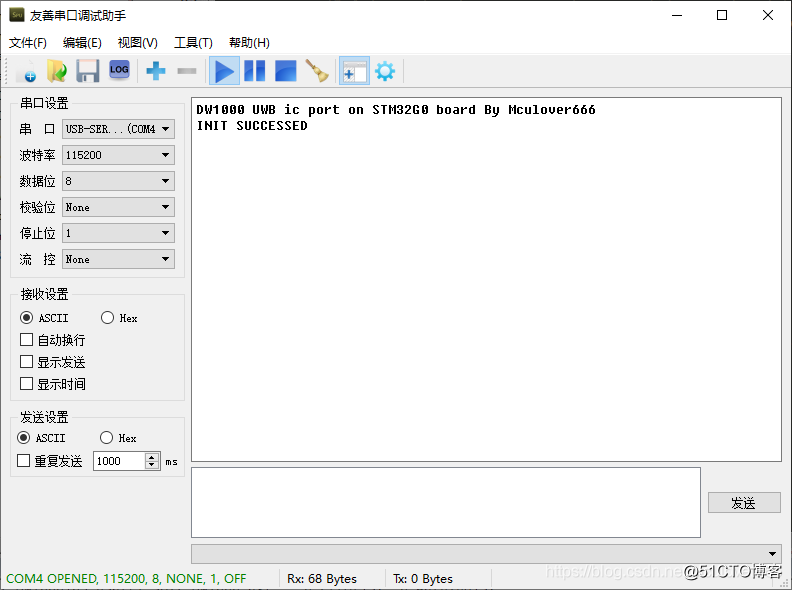Click the new file icon in toolbar
The height and width of the screenshot is (590, 792).
point(26,71)
